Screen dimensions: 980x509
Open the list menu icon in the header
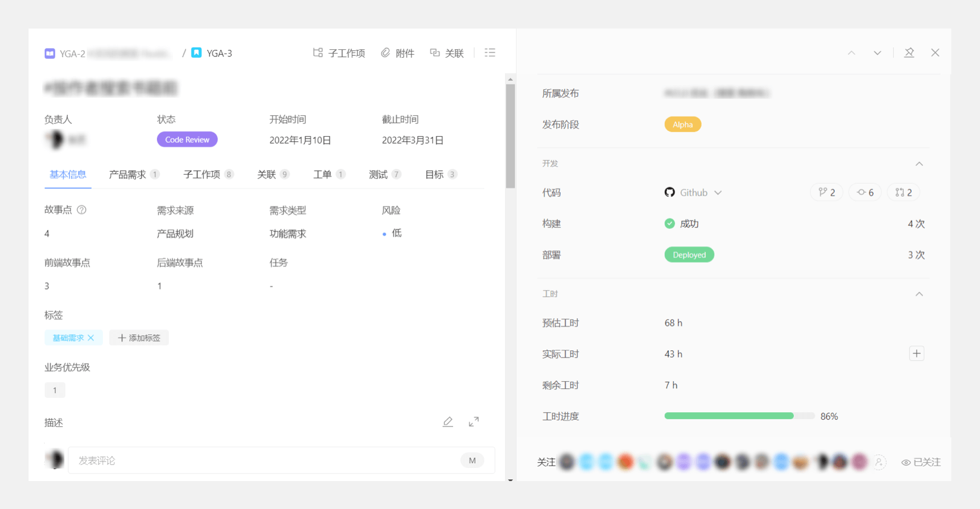tap(489, 53)
